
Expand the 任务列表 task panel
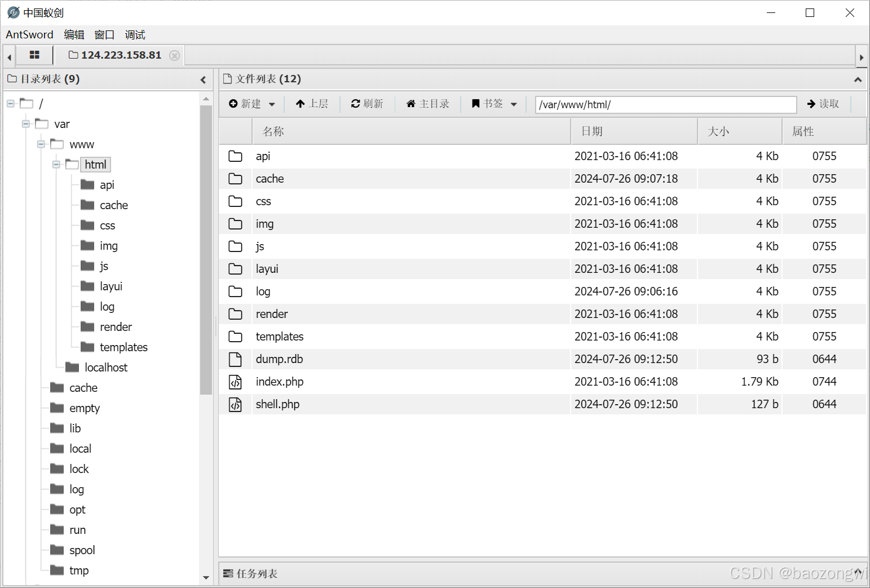coord(859,572)
